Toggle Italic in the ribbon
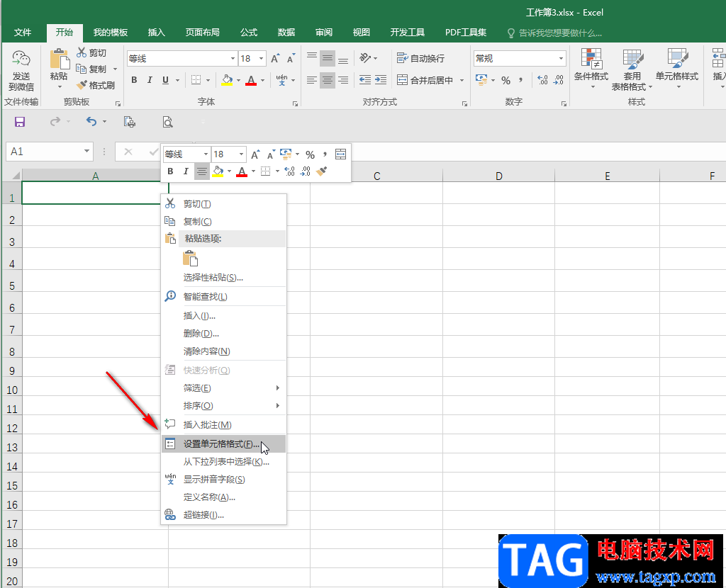This screenshot has width=726, height=588. click(150, 80)
